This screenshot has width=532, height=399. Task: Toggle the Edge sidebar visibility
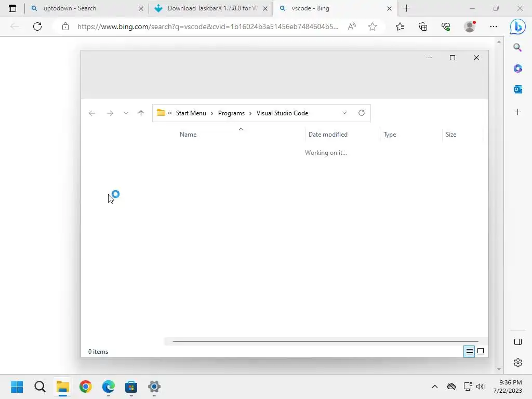(x=518, y=342)
